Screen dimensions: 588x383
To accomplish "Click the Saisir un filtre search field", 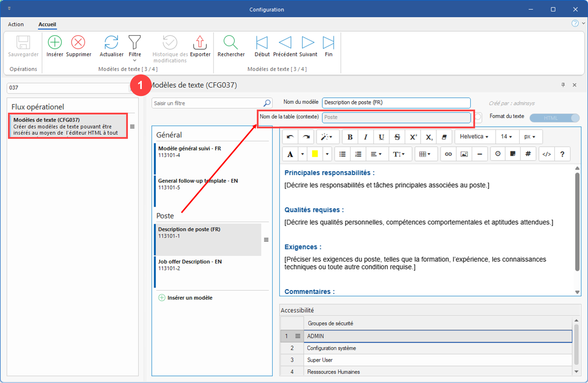I will (207, 103).
